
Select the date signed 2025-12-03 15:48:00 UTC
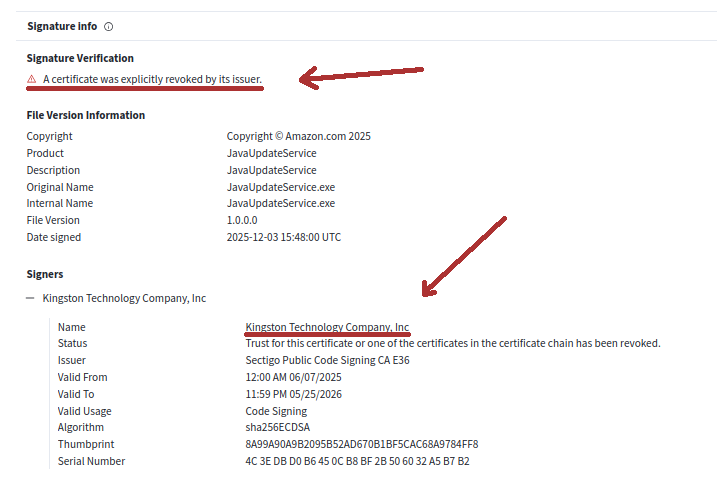tap(284, 237)
